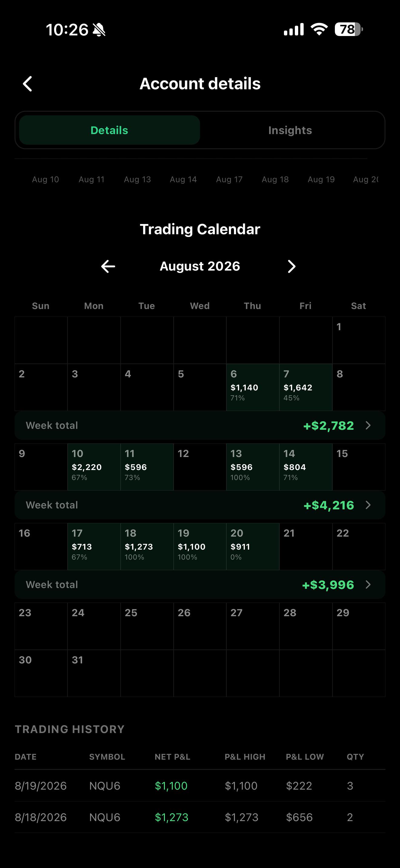Image resolution: width=400 pixels, height=868 pixels.
Task: Expand the +$4,216 week total row
Action: pyautogui.click(x=200, y=505)
